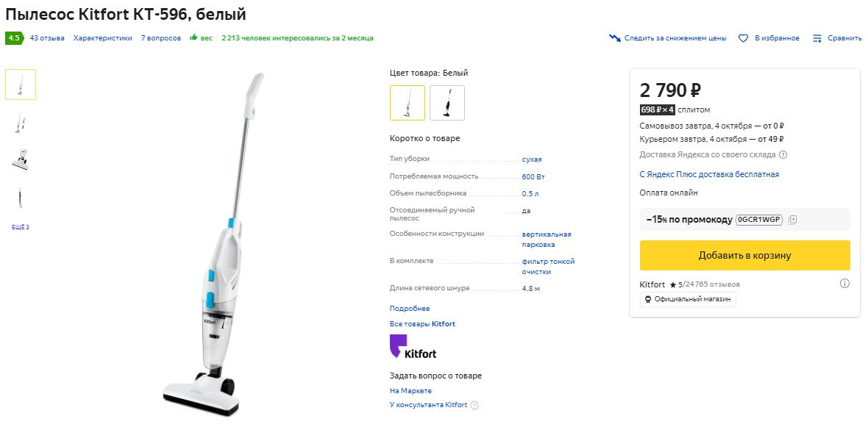Click the heart favorites icon
The width and height of the screenshot is (868, 427).
point(743,38)
